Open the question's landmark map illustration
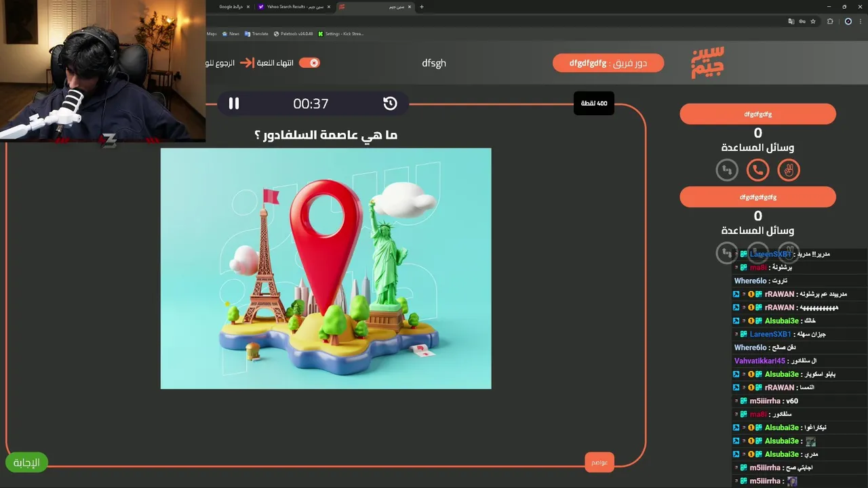This screenshot has height=488, width=868. coord(325,268)
